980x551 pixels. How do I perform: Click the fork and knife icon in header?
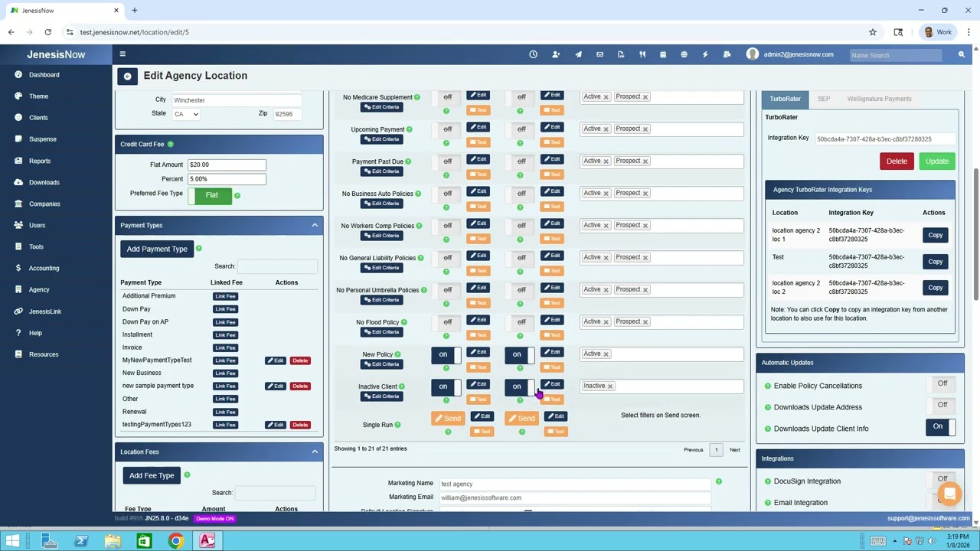[642, 54]
